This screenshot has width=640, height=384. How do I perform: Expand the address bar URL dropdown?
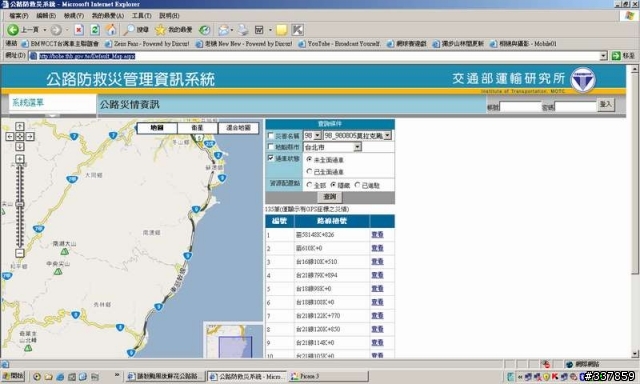[x=603, y=56]
